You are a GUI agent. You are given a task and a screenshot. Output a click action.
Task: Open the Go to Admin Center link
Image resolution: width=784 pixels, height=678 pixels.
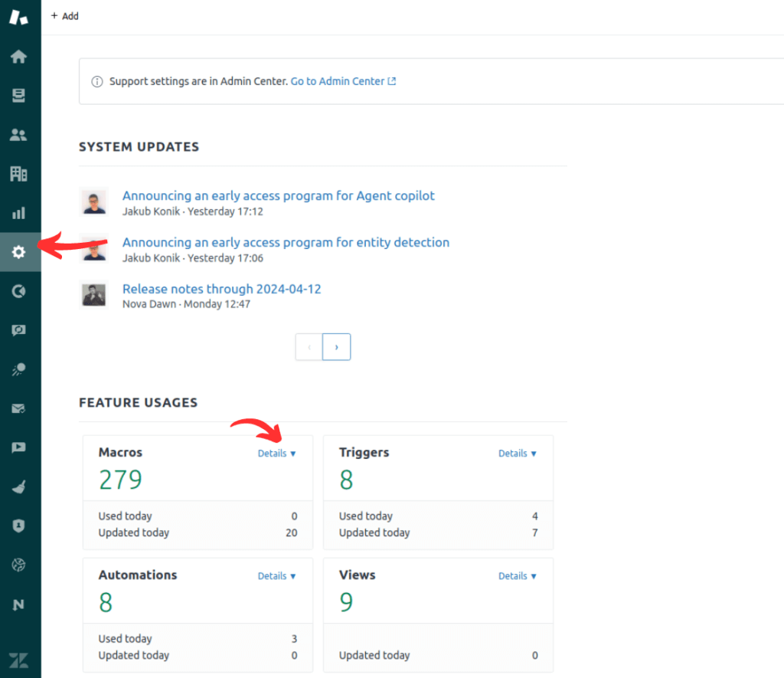pyautogui.click(x=338, y=80)
